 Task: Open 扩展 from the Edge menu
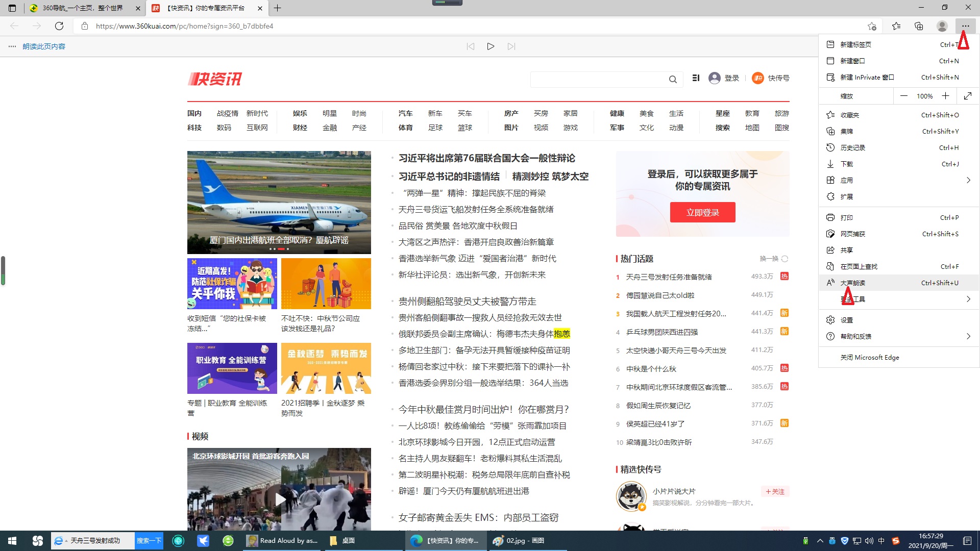(898, 196)
